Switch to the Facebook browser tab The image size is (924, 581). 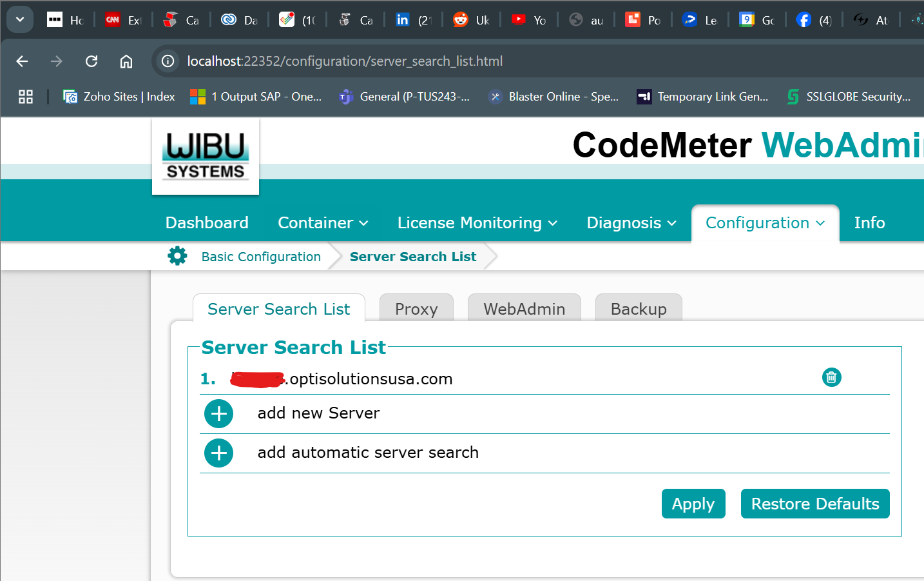coord(814,20)
